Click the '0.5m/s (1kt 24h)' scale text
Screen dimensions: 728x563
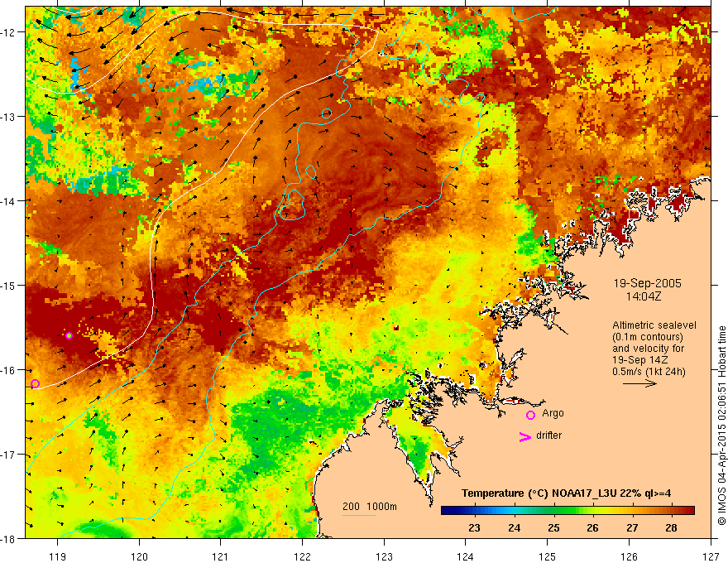(649, 372)
